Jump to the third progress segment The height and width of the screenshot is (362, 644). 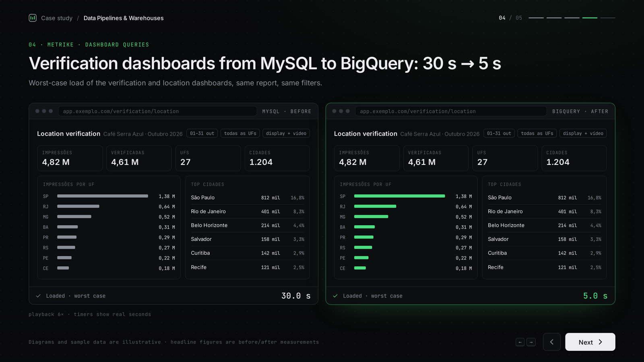pyautogui.click(x=572, y=18)
